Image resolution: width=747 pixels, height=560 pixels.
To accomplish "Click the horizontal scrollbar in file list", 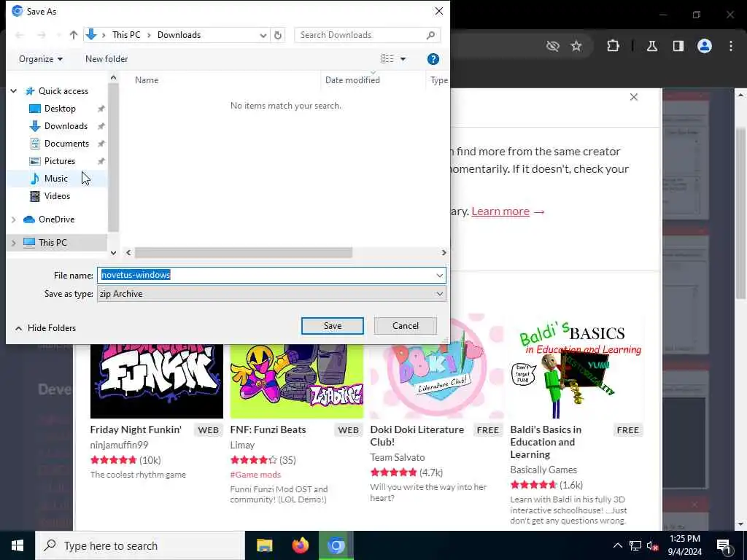I will (244, 252).
